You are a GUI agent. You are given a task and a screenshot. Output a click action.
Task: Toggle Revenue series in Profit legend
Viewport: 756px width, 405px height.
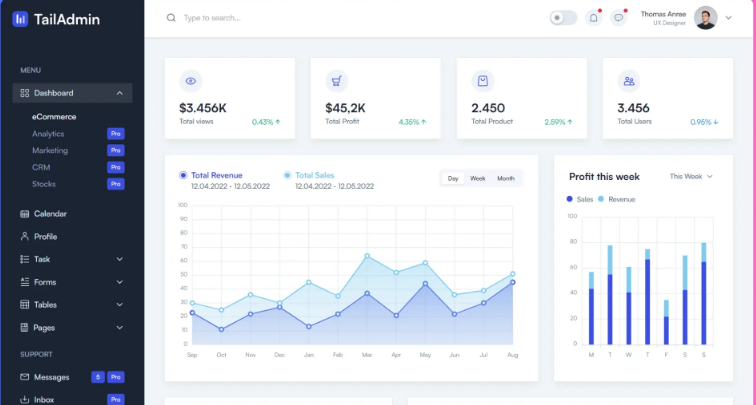(x=617, y=199)
